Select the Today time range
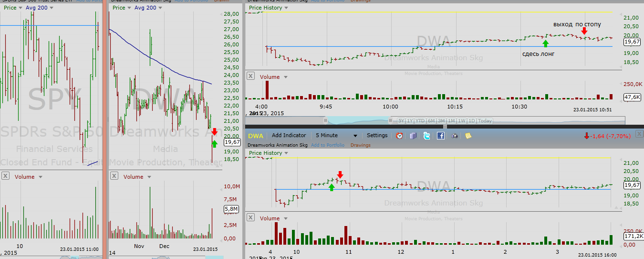644x259 pixels. click(485, 121)
